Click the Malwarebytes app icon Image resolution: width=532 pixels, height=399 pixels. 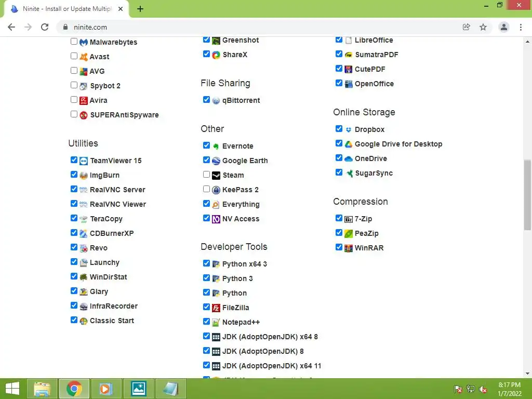[84, 43]
